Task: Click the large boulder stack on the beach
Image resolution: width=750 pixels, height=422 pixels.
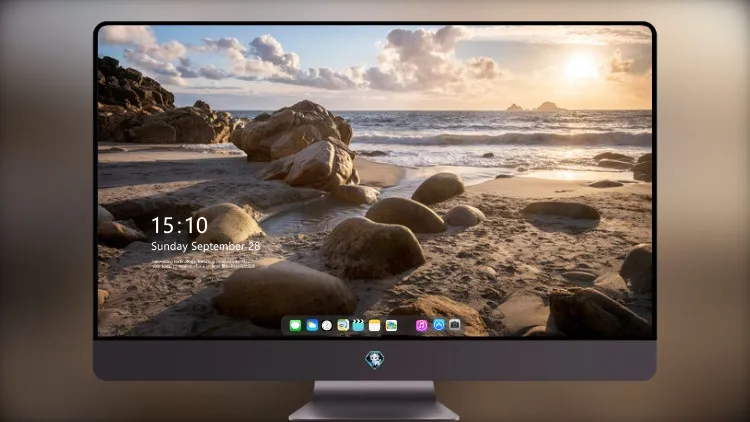Action: (x=297, y=144)
